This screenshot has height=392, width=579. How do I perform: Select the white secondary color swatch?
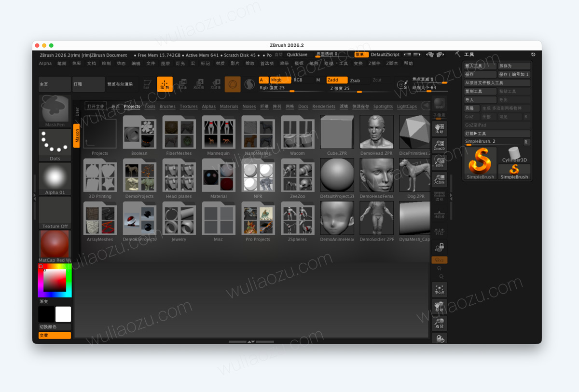63,314
